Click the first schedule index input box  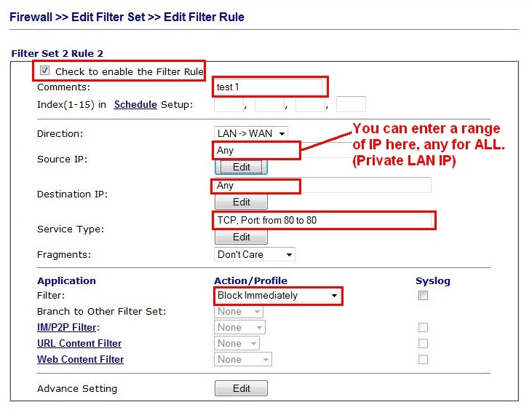[229, 105]
